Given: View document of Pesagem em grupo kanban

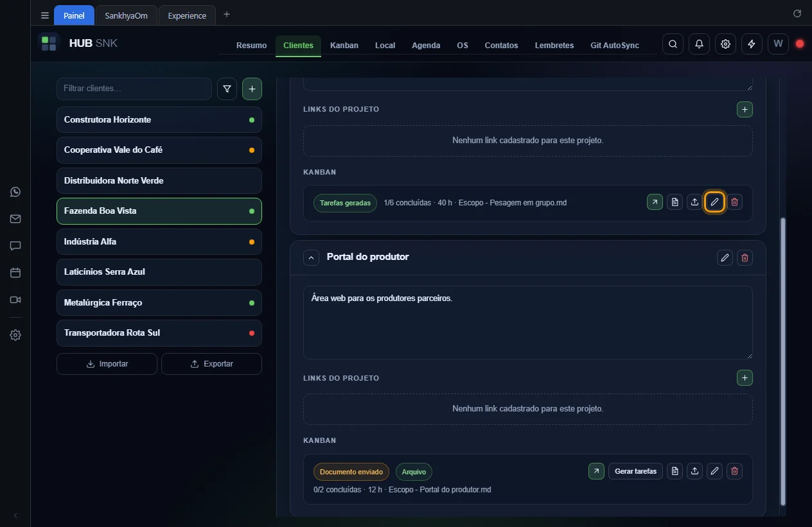Looking at the screenshot, I should tap(675, 202).
